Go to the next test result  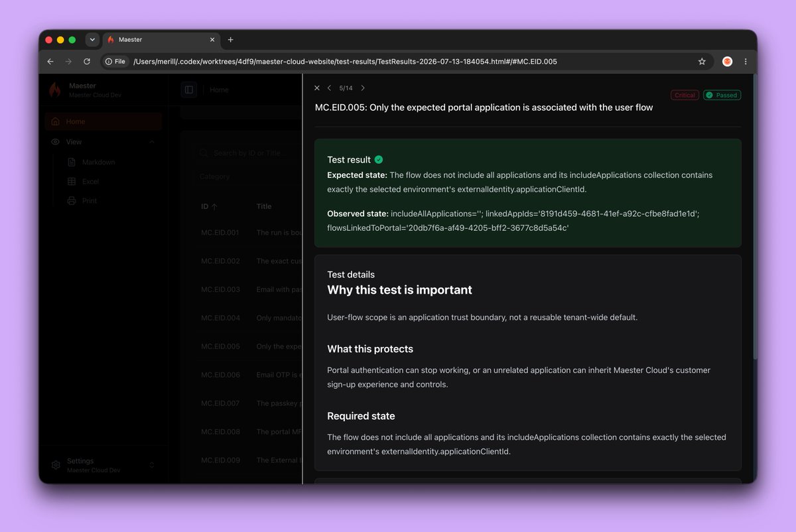[x=363, y=88]
